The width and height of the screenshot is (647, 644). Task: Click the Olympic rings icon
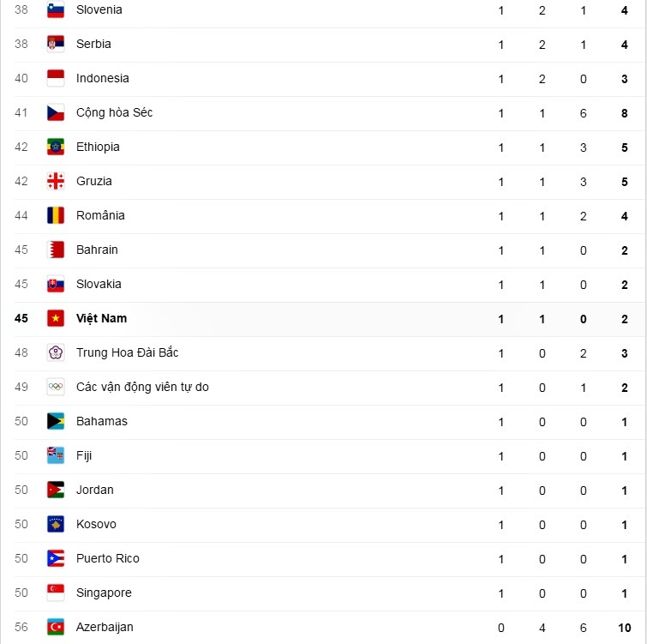click(x=56, y=388)
